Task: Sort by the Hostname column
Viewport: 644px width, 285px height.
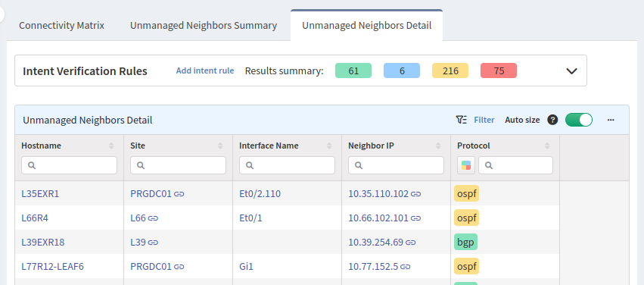Action: [x=111, y=146]
